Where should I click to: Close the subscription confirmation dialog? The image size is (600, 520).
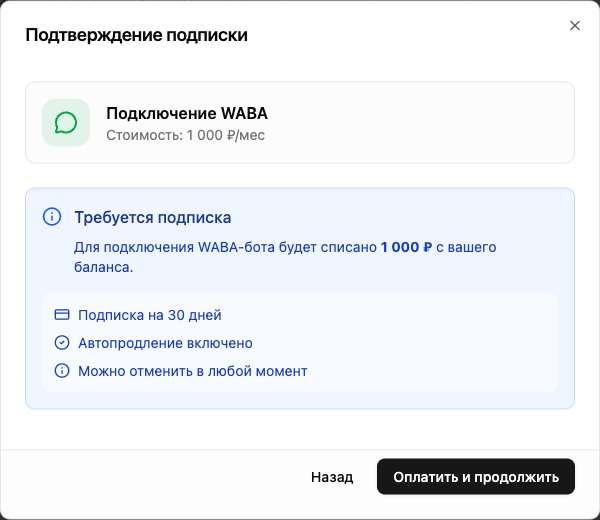(574, 26)
